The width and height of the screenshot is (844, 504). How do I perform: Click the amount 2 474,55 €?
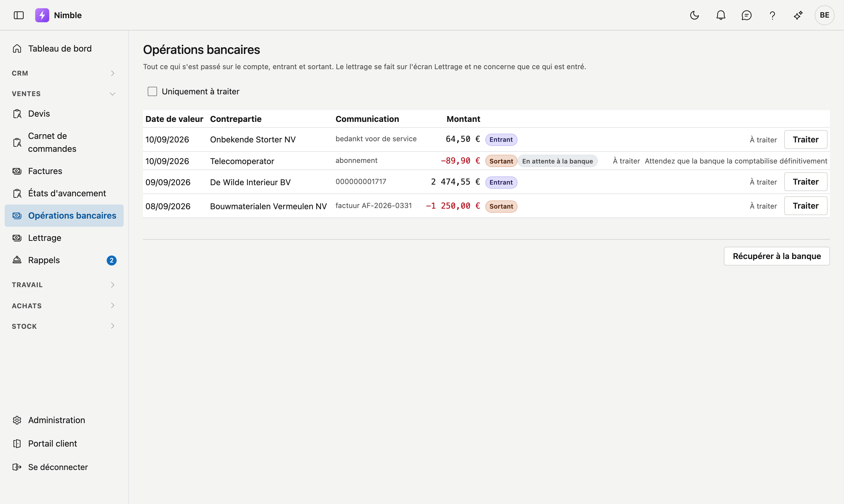click(x=455, y=182)
